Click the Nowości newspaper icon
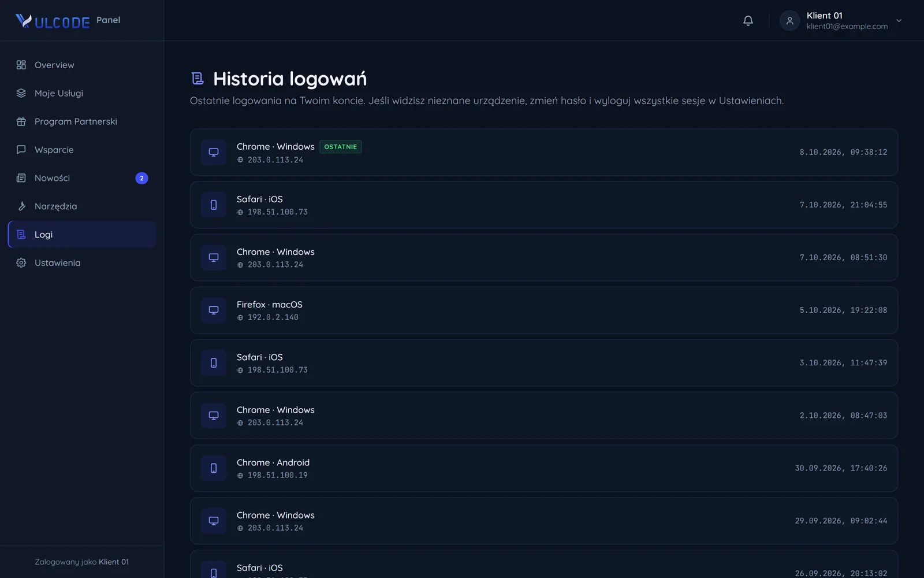Screen dimensions: 924x578 (21, 178)
